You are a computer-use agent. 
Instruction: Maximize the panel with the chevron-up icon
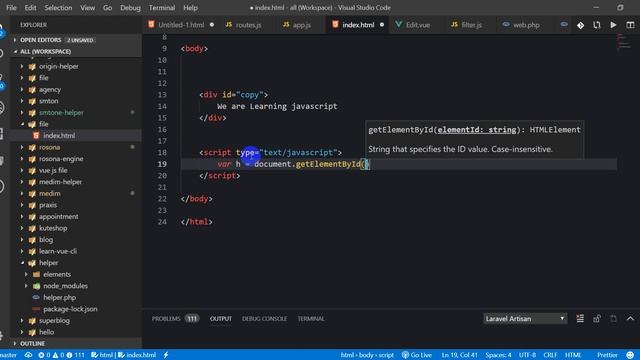pos(630,318)
